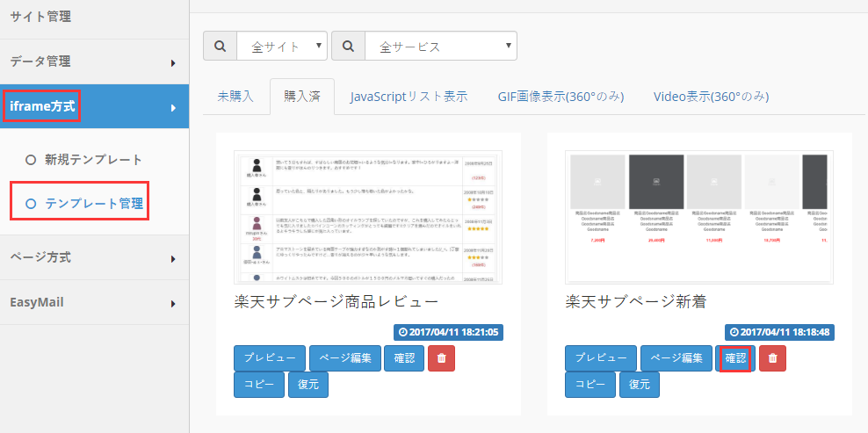Go to 新規テンプレート submenu
868x433 pixels.
[93, 160]
